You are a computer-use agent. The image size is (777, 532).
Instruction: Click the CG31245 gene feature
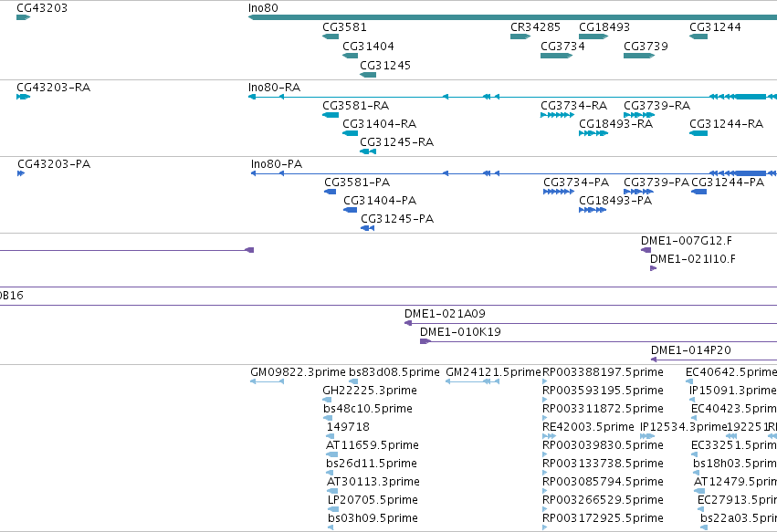[368, 75]
